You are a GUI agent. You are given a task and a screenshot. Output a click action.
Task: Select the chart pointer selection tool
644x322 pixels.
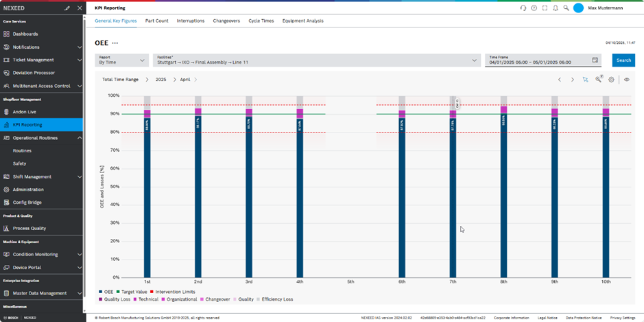coord(586,80)
